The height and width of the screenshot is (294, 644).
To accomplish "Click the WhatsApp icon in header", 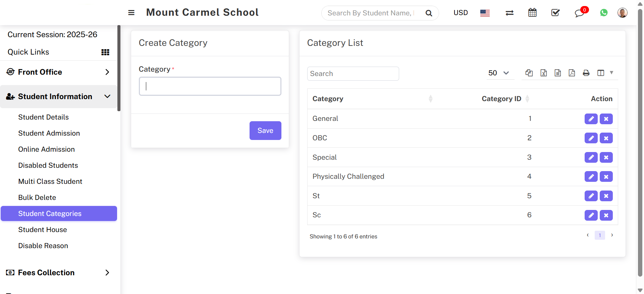I will click(x=604, y=13).
